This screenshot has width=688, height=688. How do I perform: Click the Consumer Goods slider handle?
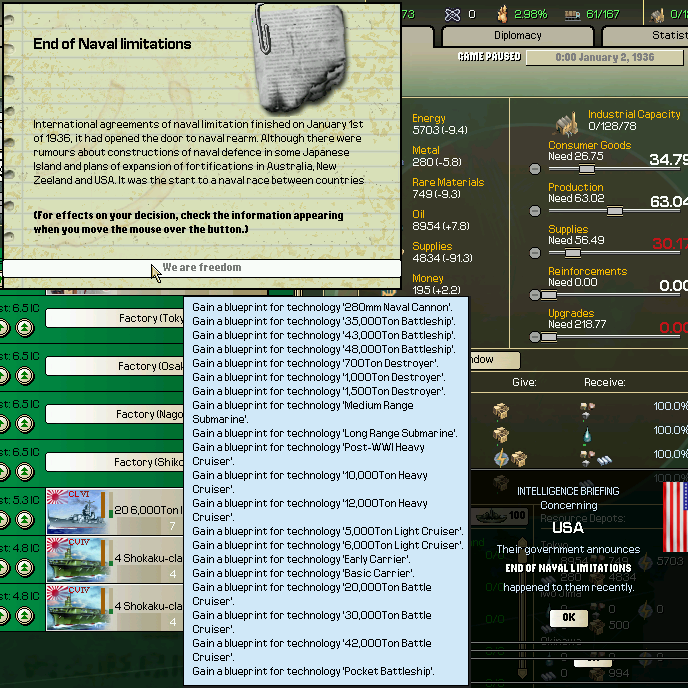pos(587,169)
